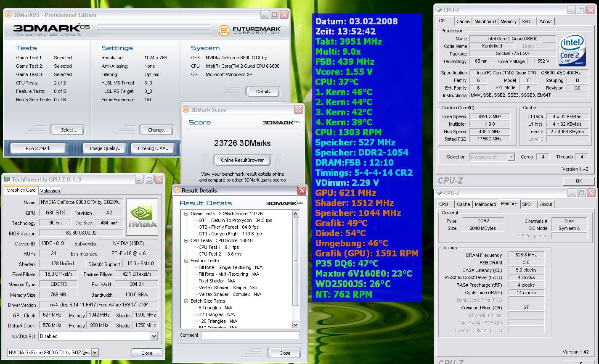
Task: Click the GPU Name field in GPU-Z
Action: (x=82, y=203)
